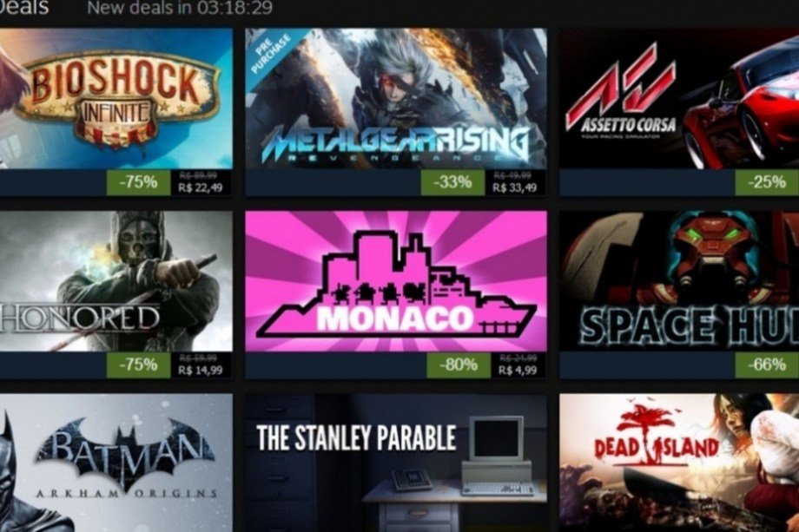This screenshot has height=532, width=799.
Task: Click the -25% badge under Assetto Corsa
Action: point(767,182)
